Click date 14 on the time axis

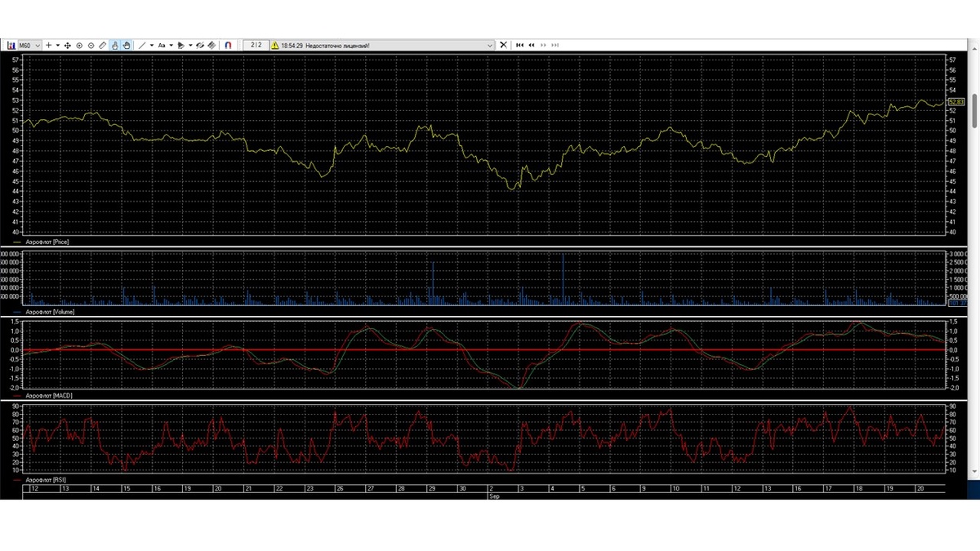(96, 488)
